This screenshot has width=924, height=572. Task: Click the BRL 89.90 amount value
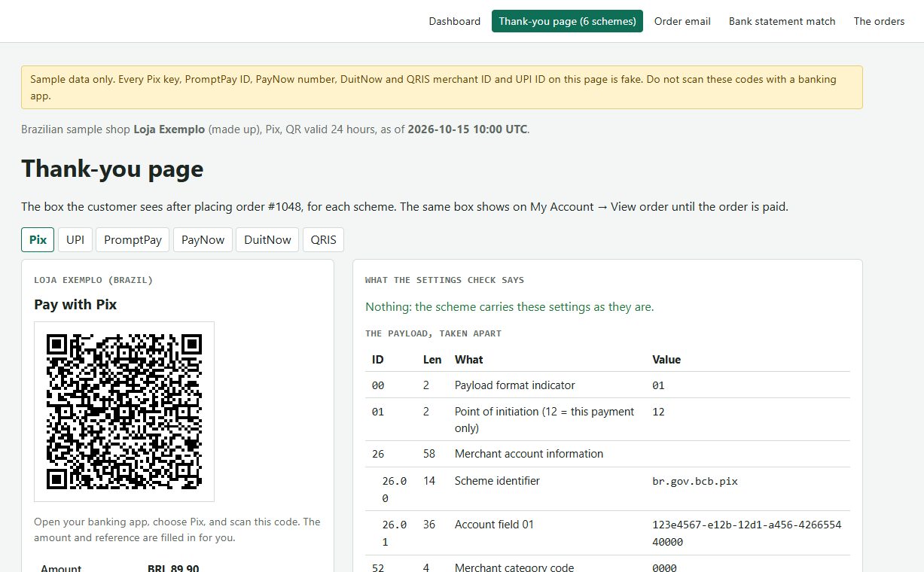pos(173,568)
